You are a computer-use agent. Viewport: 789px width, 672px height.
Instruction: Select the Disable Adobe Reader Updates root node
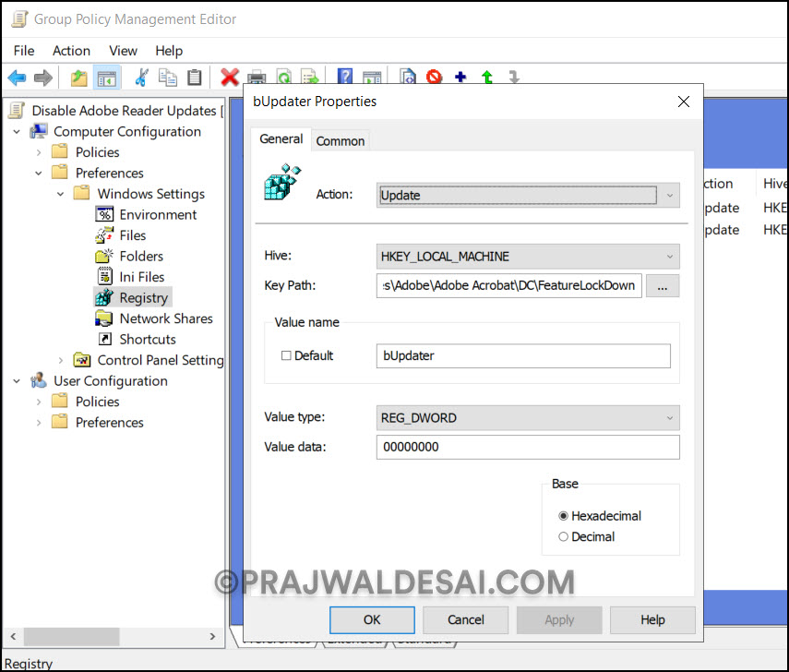coord(117,111)
